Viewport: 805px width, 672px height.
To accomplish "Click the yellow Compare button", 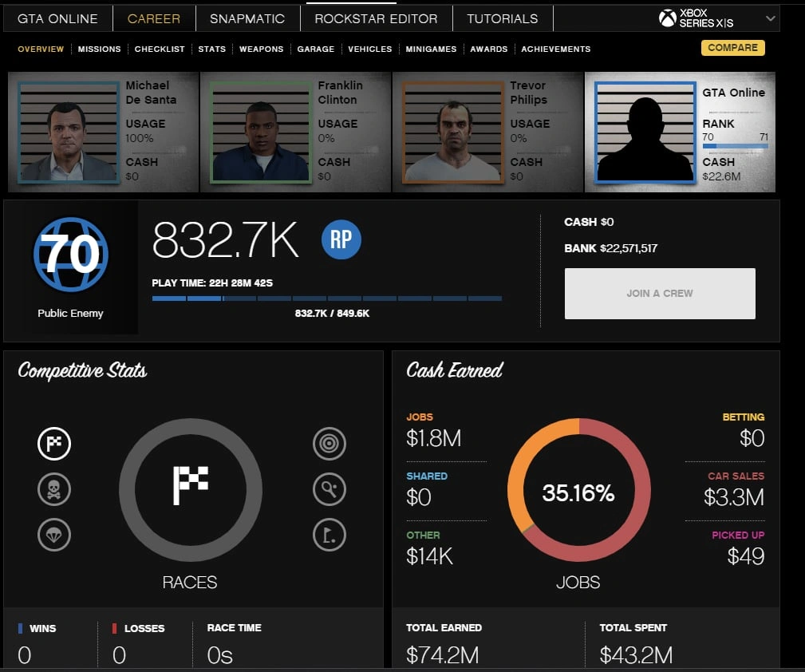I will tap(732, 48).
